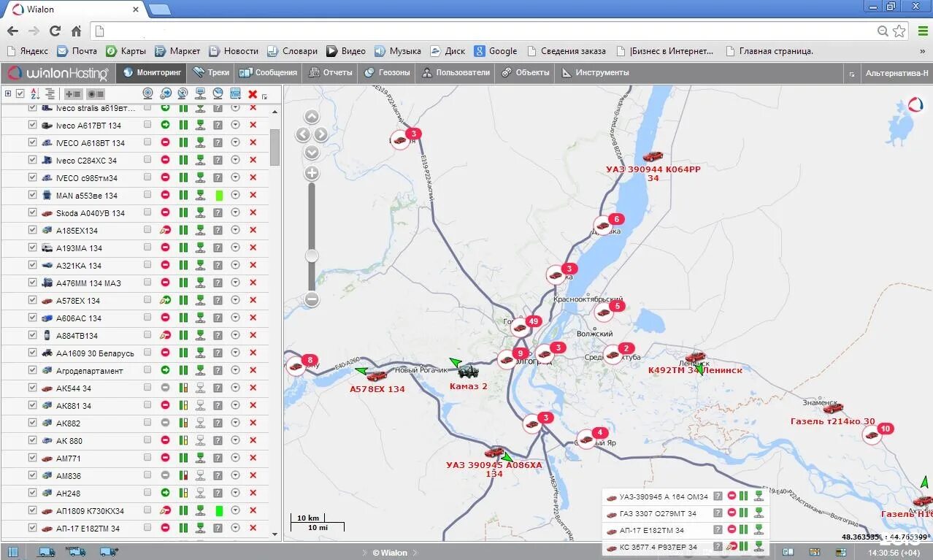Open the Сведения заказа bookmark
Image resolution: width=933 pixels, height=560 pixels.
click(566, 51)
